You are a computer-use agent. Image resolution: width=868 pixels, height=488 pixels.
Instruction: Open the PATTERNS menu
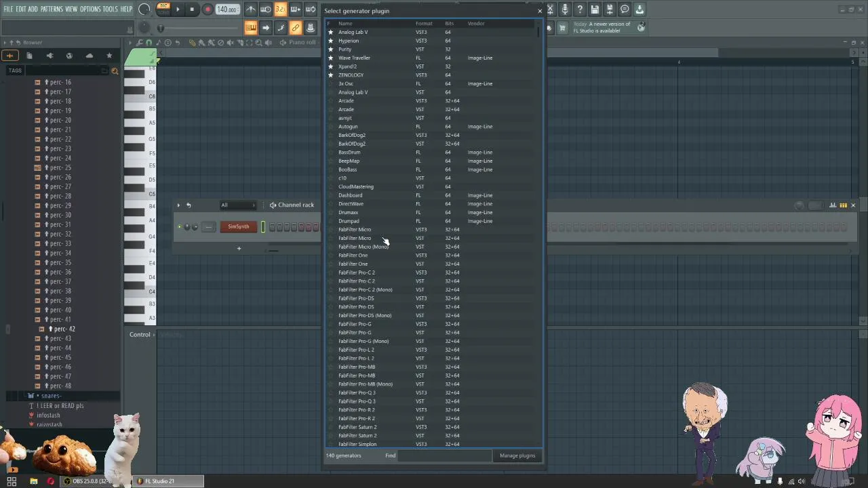[x=52, y=9]
